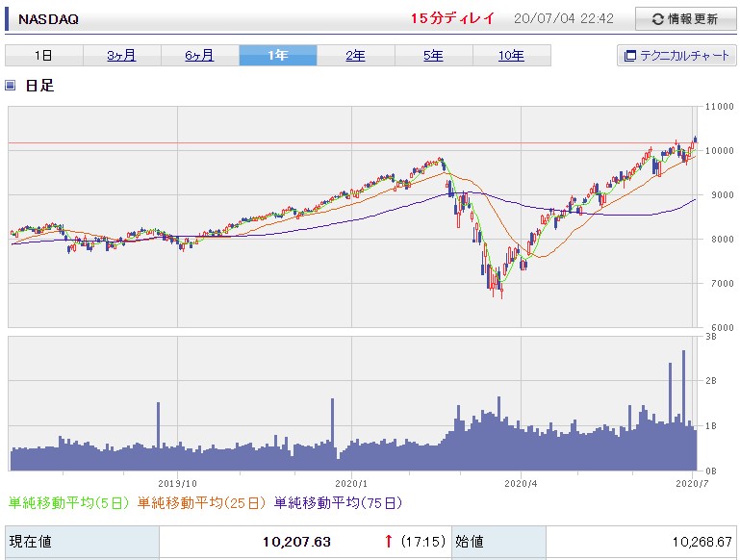Click the 単純移動平均(75日) legend label
The image size is (740, 560).
tap(339, 503)
